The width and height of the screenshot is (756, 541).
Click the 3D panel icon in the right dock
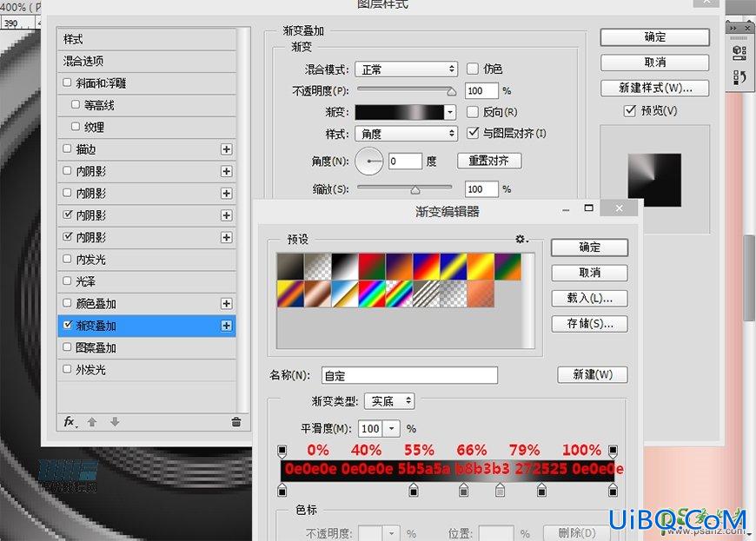click(x=739, y=52)
